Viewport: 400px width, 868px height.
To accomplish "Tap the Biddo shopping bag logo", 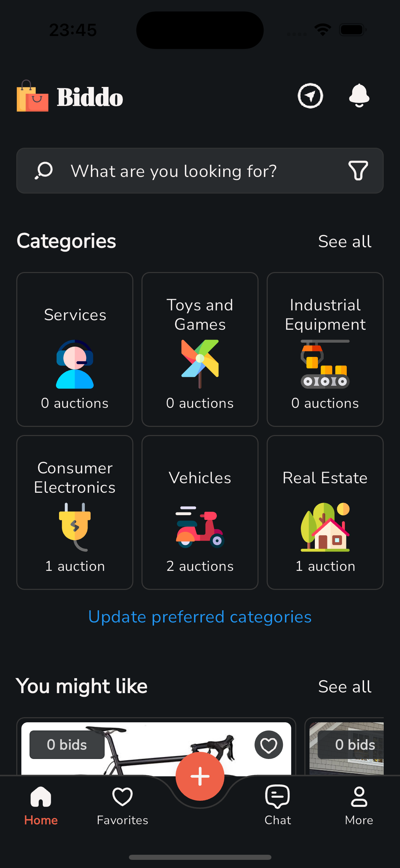I will point(33,96).
